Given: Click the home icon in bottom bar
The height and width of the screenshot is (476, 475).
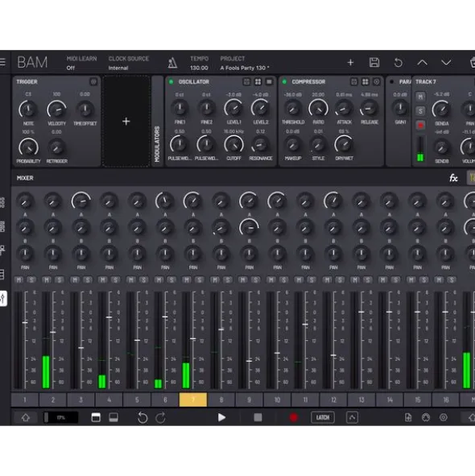Looking at the screenshot, I should click(x=26, y=418).
